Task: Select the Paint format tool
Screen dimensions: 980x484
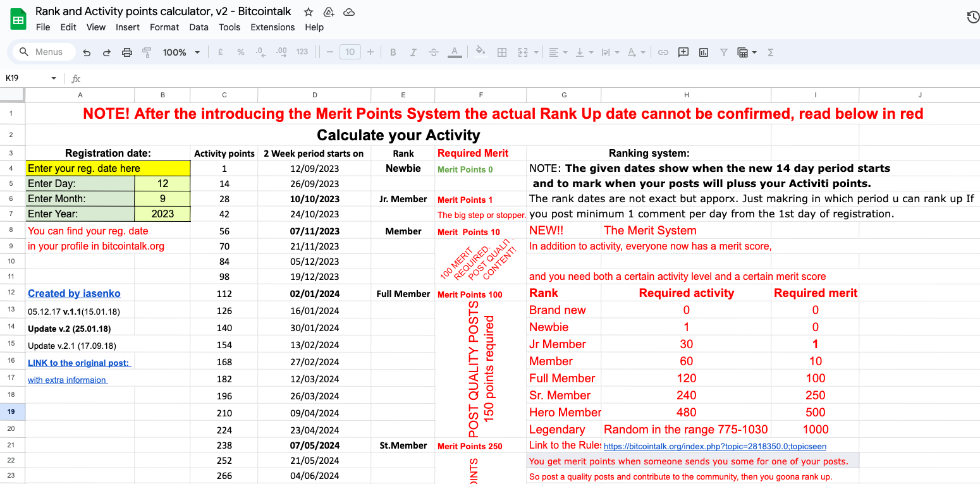Action: tap(147, 52)
